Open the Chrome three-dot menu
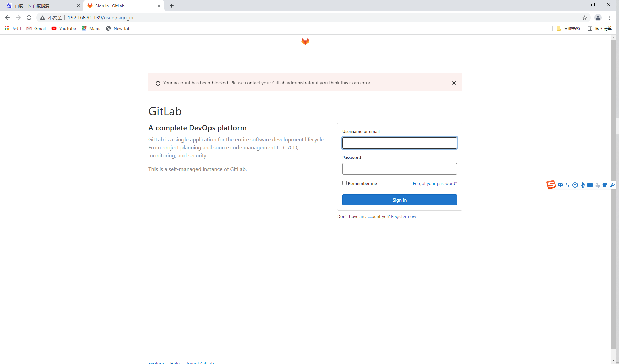The height and width of the screenshot is (364, 619). pyautogui.click(x=609, y=18)
